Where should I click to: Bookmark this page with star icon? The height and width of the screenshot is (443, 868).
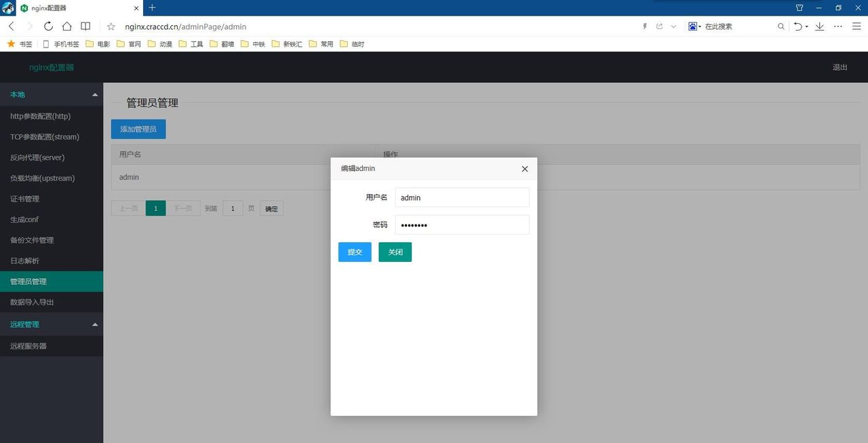(x=111, y=26)
